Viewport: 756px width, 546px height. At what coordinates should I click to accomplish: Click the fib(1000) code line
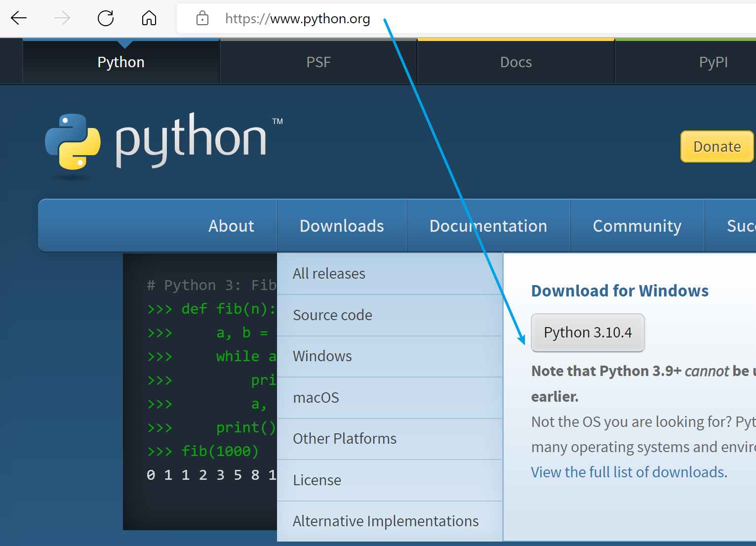coord(203,451)
